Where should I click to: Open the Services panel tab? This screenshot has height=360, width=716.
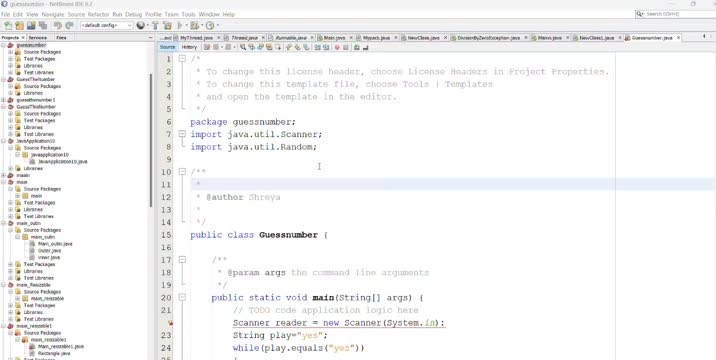coord(37,37)
